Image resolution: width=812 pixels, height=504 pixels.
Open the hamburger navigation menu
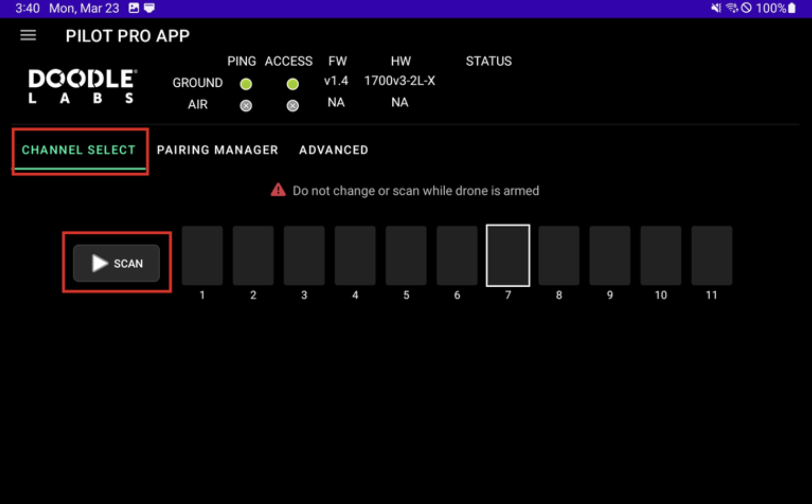pyautogui.click(x=28, y=35)
